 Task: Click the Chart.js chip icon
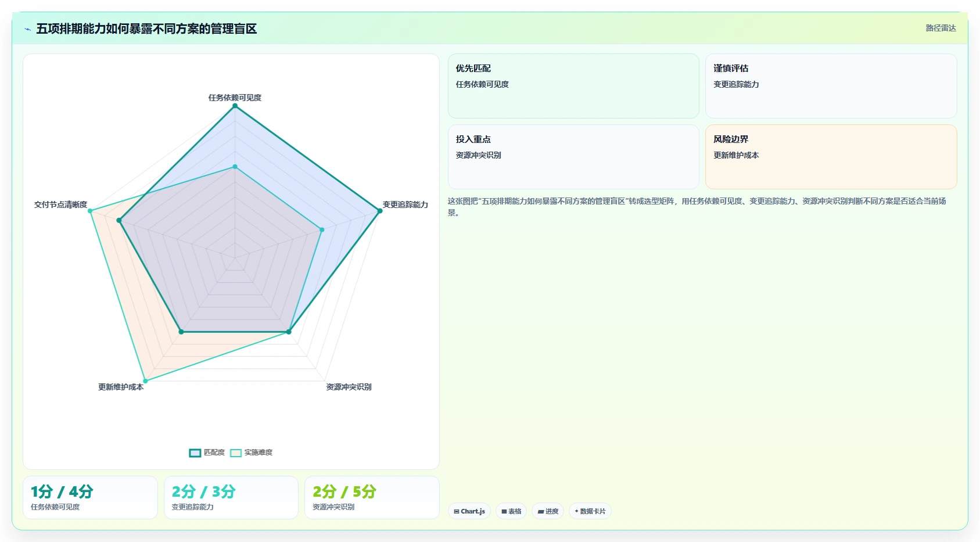click(x=457, y=512)
